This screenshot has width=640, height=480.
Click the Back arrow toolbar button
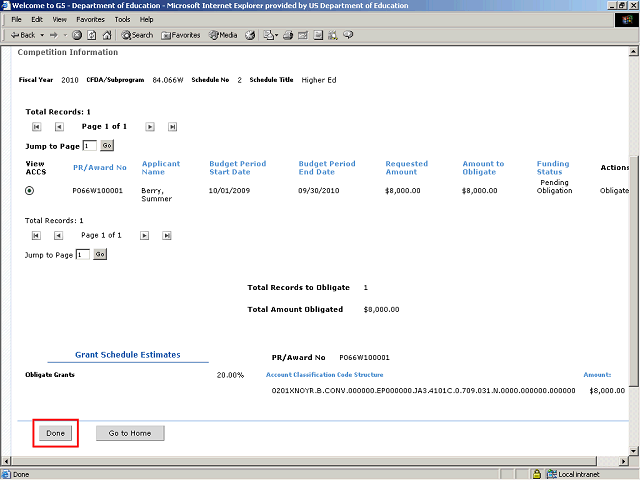tap(22, 35)
